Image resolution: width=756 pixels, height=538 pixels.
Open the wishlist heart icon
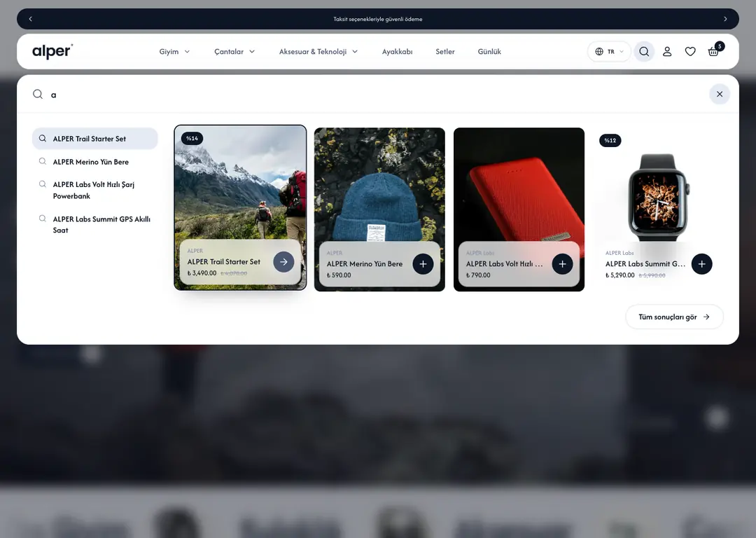(690, 52)
